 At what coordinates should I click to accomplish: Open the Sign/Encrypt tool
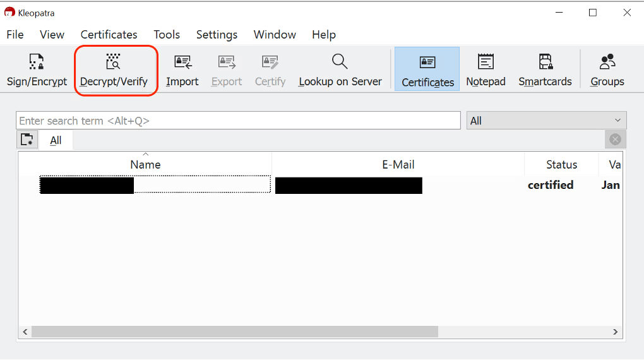[x=37, y=70]
